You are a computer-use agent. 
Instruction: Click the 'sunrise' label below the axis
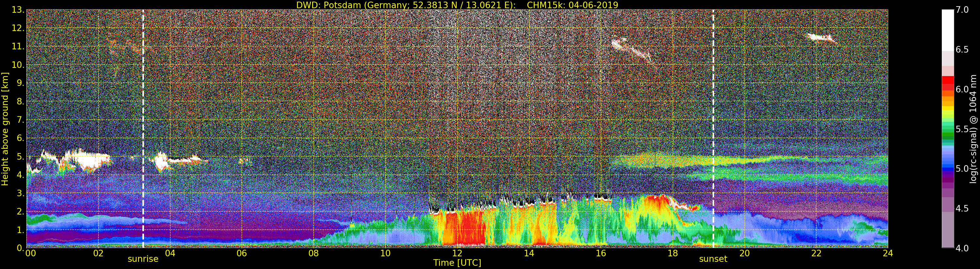point(143,259)
